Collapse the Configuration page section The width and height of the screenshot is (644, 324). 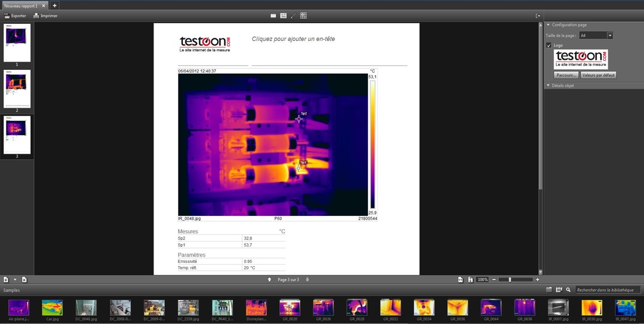pyautogui.click(x=548, y=25)
